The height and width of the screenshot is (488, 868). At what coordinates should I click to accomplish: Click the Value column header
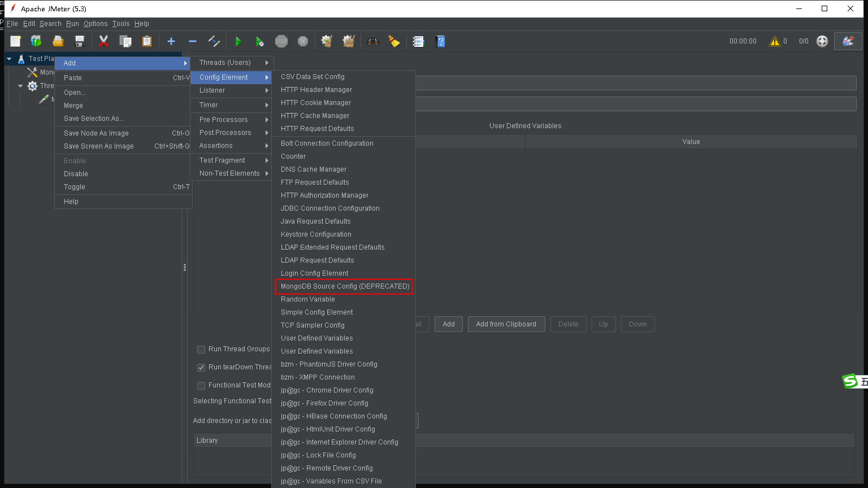pyautogui.click(x=691, y=142)
